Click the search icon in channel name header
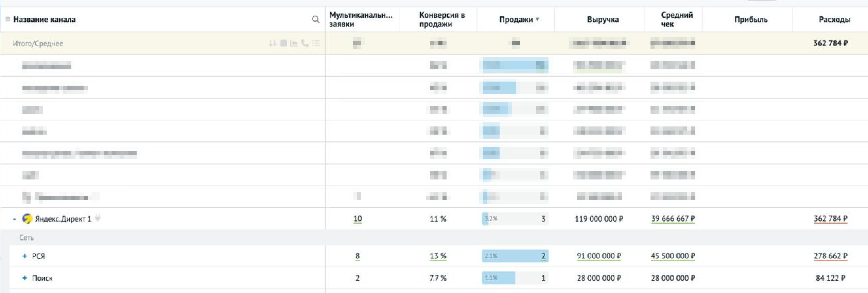The width and height of the screenshot is (868, 293). [315, 19]
